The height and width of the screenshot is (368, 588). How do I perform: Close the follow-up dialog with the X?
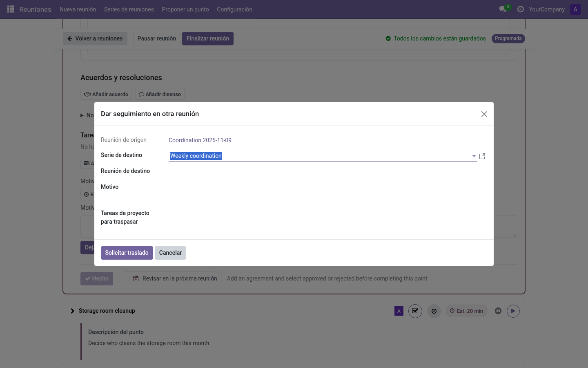click(484, 114)
